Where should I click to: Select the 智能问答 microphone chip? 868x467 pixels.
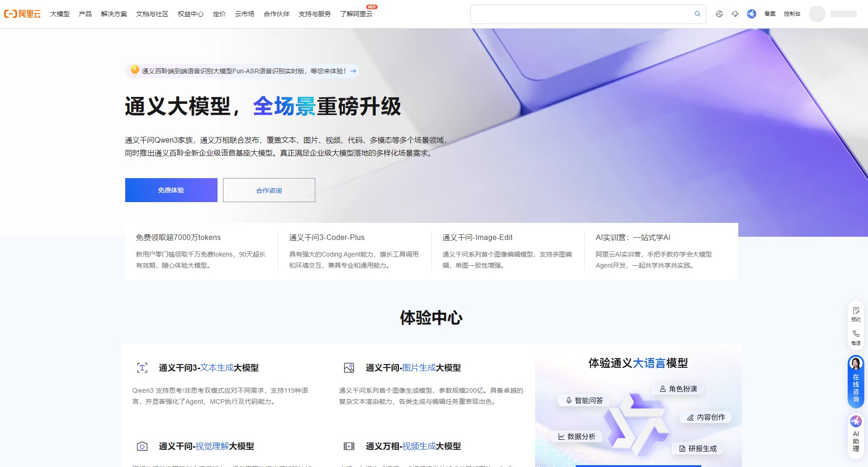coord(584,401)
